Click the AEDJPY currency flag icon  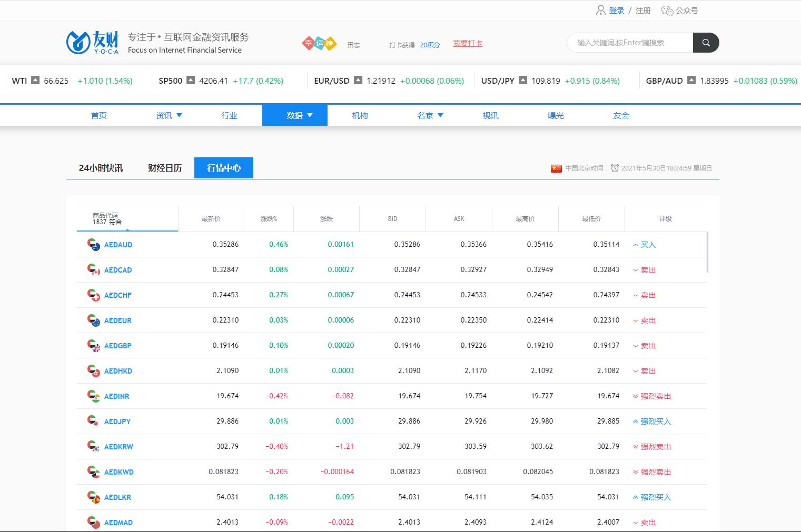(93, 421)
